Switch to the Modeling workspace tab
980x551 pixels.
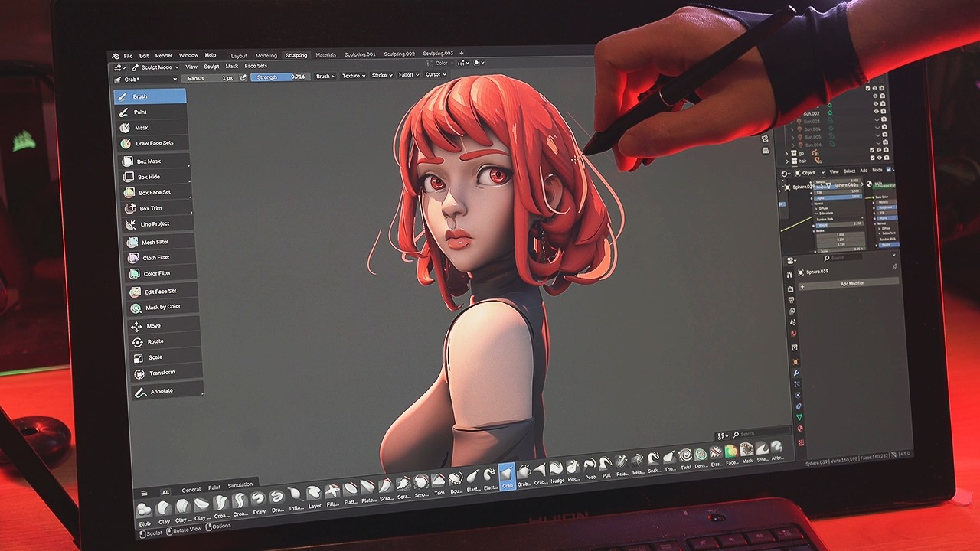click(266, 56)
